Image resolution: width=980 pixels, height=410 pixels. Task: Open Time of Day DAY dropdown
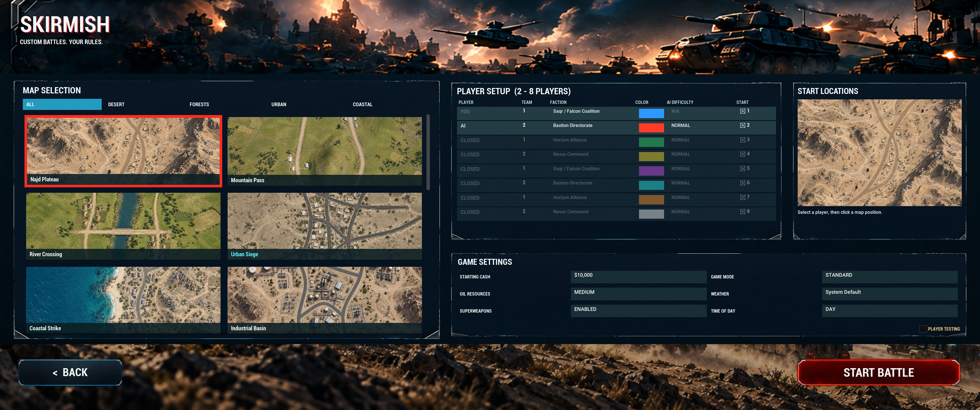[x=889, y=311]
